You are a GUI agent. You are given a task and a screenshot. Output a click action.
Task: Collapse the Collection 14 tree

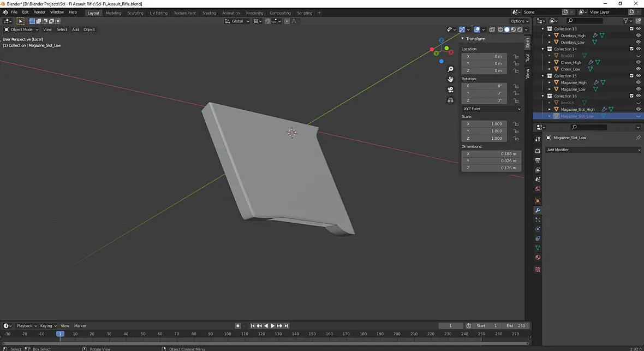543,49
